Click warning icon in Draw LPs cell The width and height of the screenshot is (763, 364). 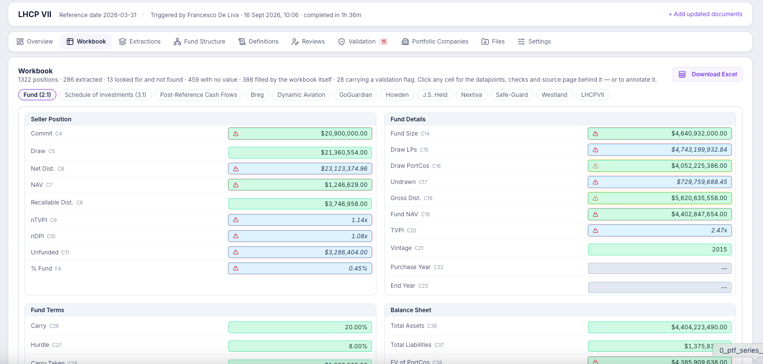click(595, 149)
